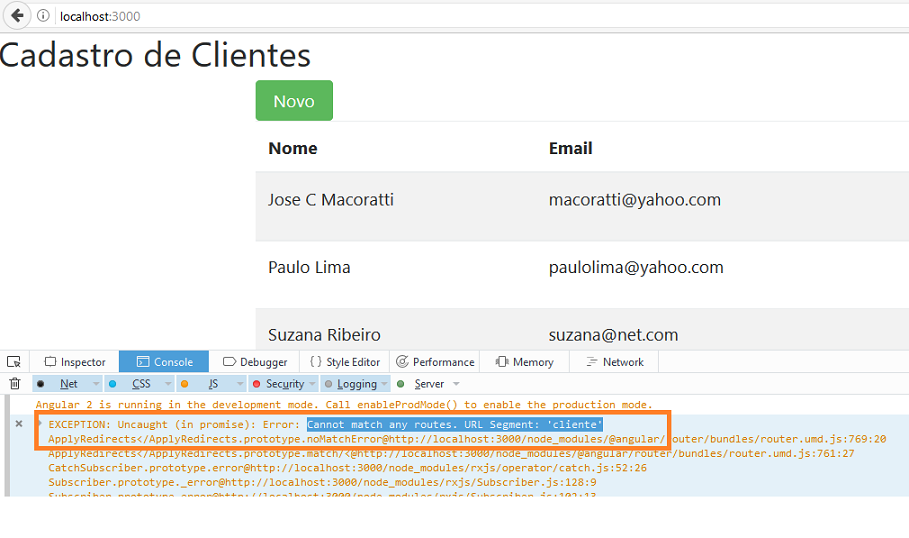909x538 pixels.
Task: Expand the Security filter dropdown arrow
Action: [x=313, y=384]
